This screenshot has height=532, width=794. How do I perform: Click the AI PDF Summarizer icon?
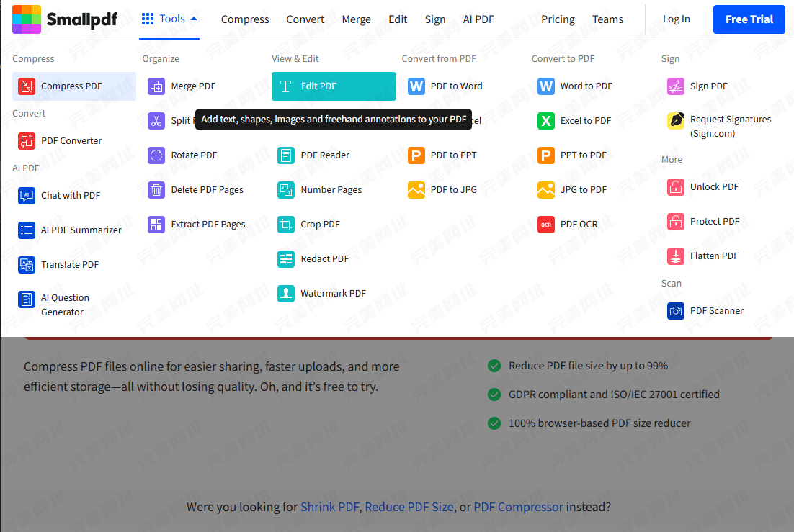pos(27,230)
